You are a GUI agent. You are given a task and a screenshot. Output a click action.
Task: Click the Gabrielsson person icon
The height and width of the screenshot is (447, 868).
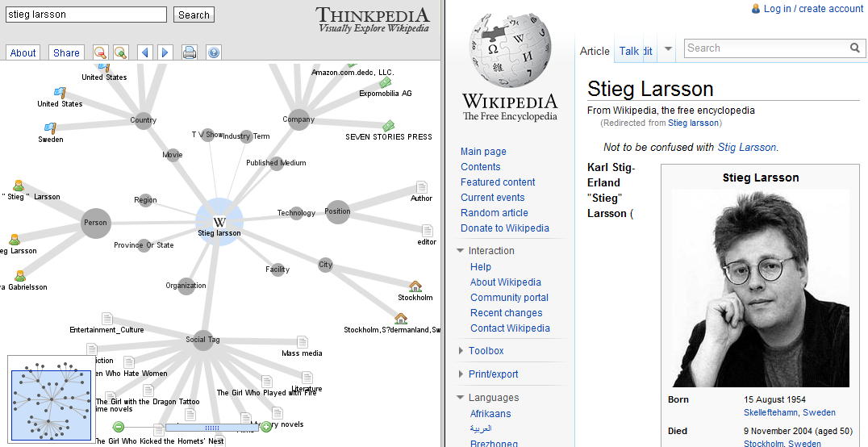point(20,275)
